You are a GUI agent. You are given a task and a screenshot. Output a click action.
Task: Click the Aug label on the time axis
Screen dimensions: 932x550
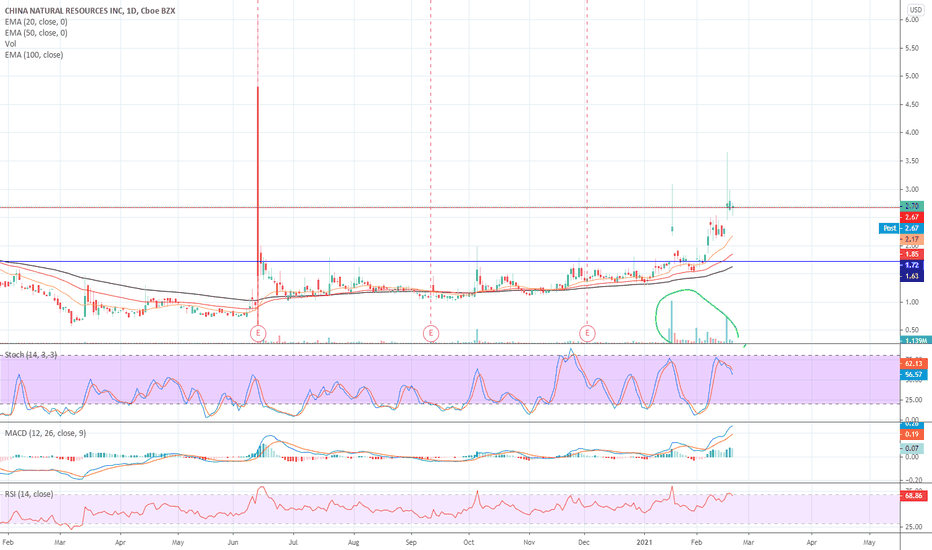(x=354, y=542)
